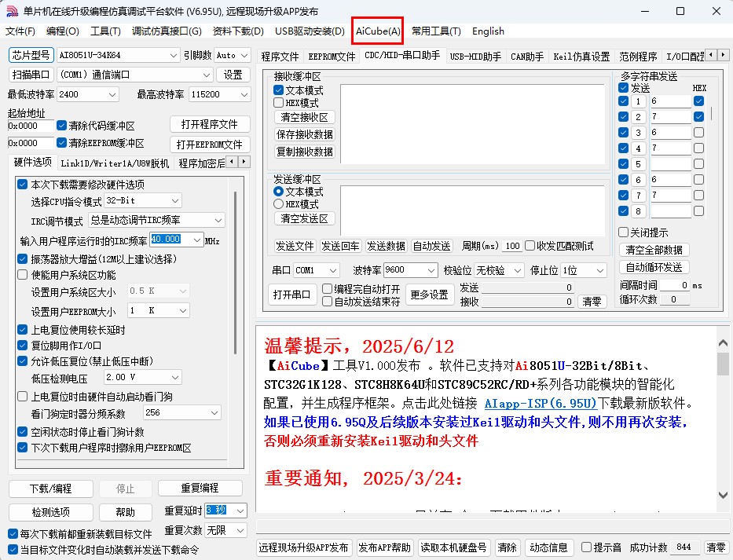Open the 调试仿真接口(G) menu

(167, 31)
